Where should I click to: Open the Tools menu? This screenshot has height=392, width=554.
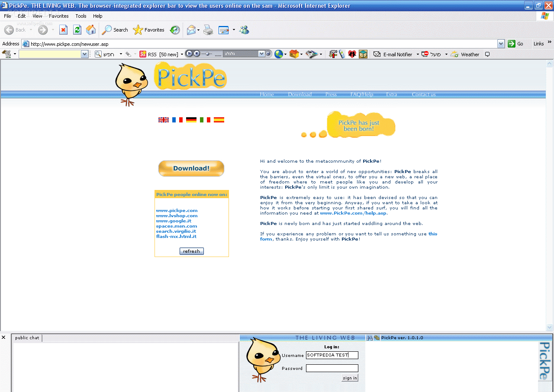pyautogui.click(x=81, y=16)
